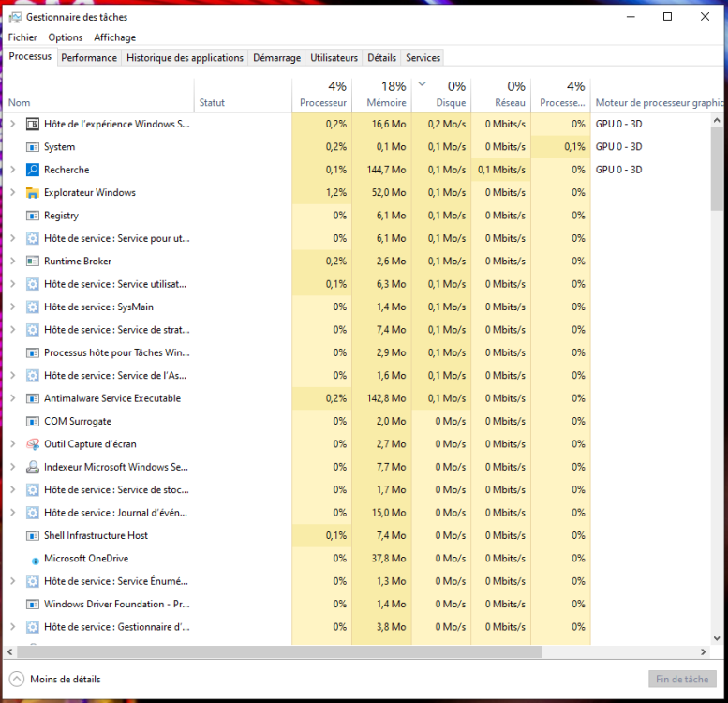Switch to the Démarrage tab
The height and width of the screenshot is (703, 728).
pyautogui.click(x=276, y=58)
